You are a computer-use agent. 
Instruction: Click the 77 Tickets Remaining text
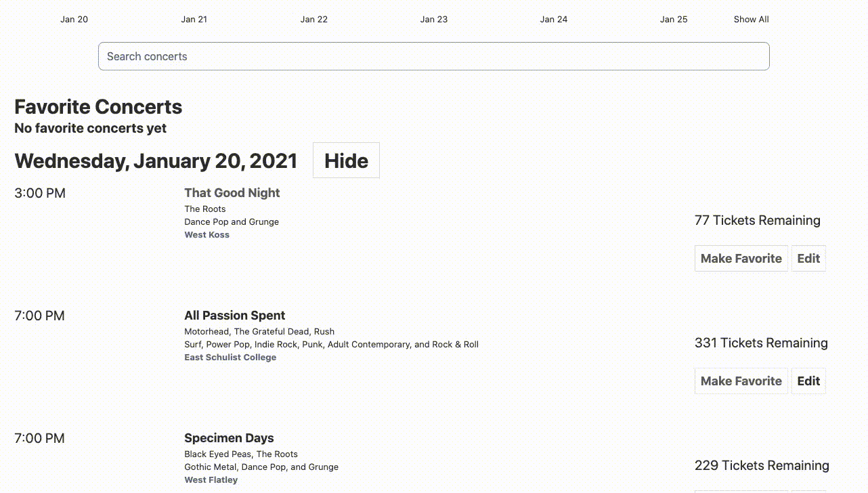click(x=757, y=220)
